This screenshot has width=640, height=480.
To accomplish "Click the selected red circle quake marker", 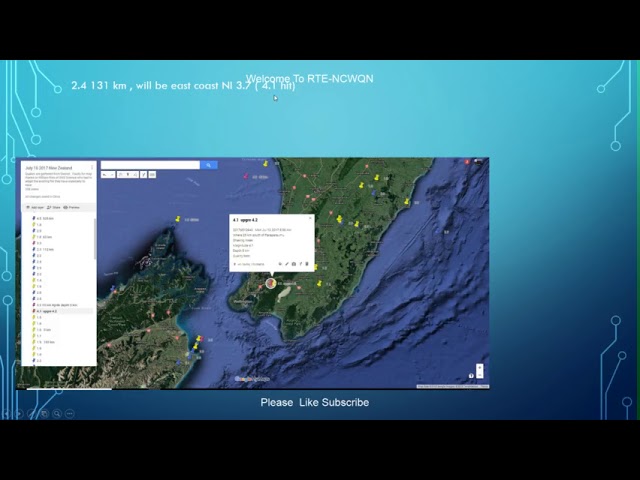I will coord(271,283).
